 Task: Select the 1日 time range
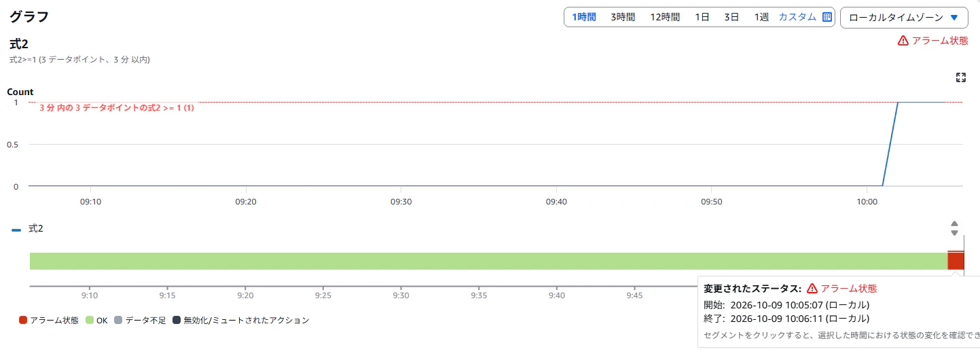(702, 17)
